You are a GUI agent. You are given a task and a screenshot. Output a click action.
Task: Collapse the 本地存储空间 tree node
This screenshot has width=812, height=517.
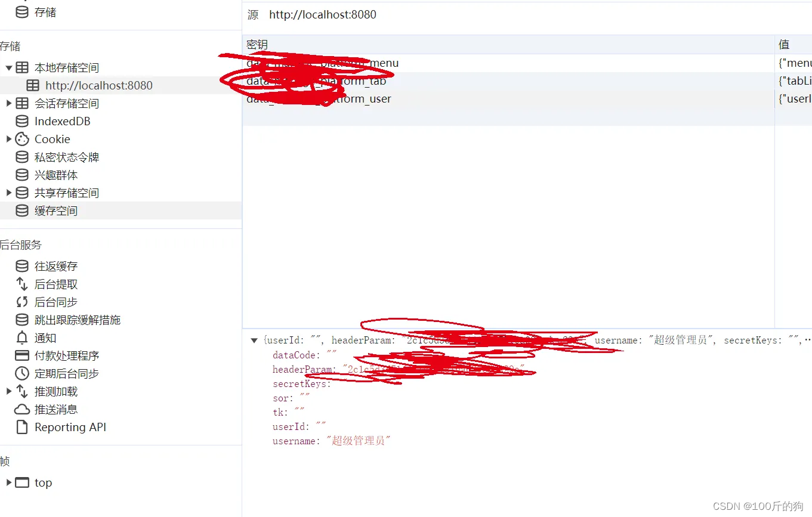9,68
